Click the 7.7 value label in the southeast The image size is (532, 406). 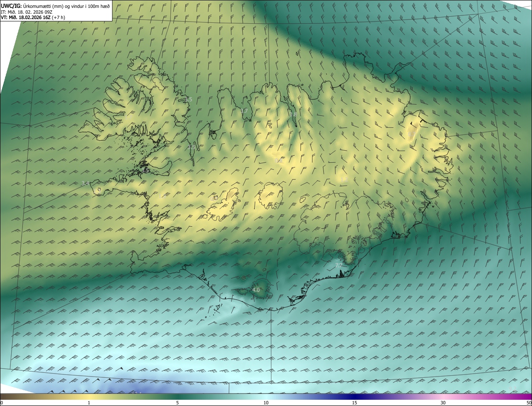tap(338, 265)
